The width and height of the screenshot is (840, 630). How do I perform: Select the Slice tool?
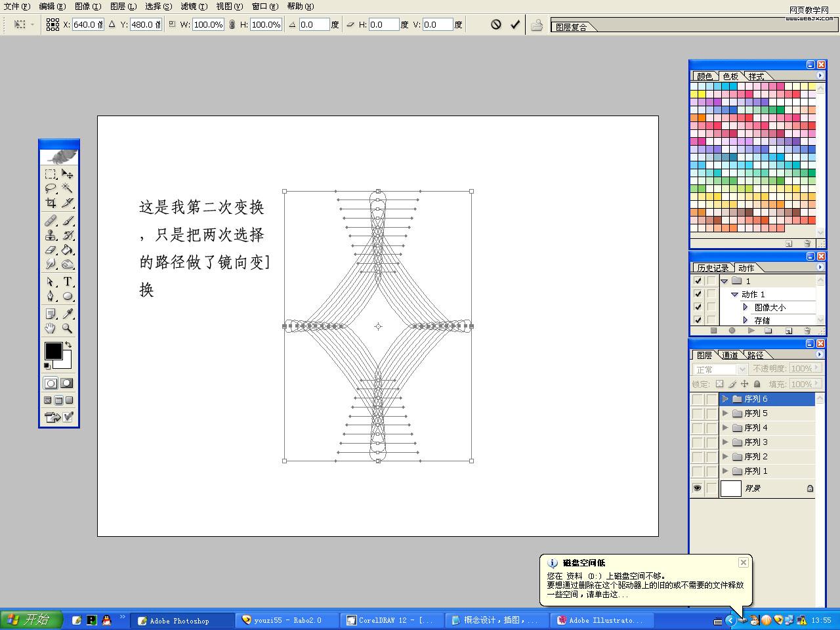[68, 203]
